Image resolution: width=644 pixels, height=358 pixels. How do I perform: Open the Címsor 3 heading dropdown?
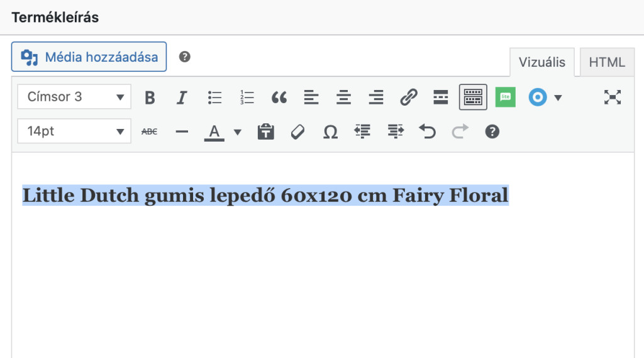click(x=74, y=97)
